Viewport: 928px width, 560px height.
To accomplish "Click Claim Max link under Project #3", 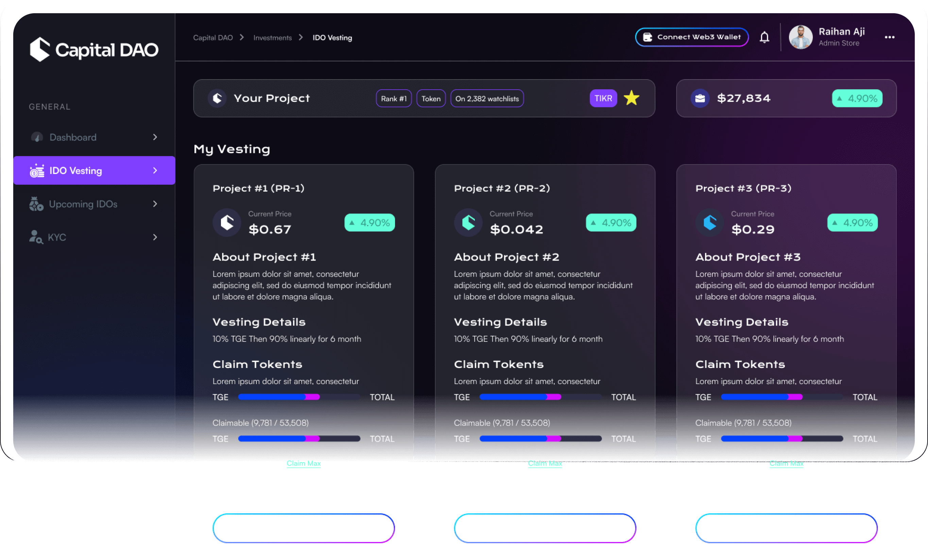I will click(787, 463).
